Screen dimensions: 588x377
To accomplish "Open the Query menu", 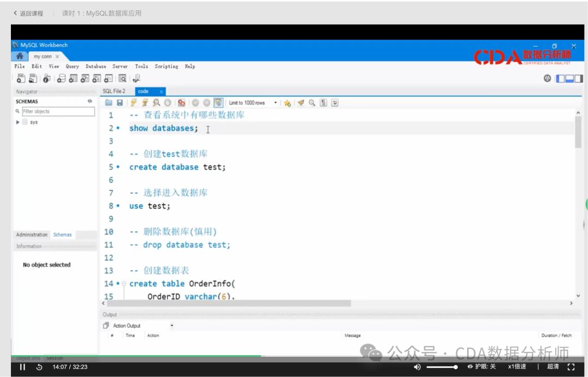I will (72, 66).
